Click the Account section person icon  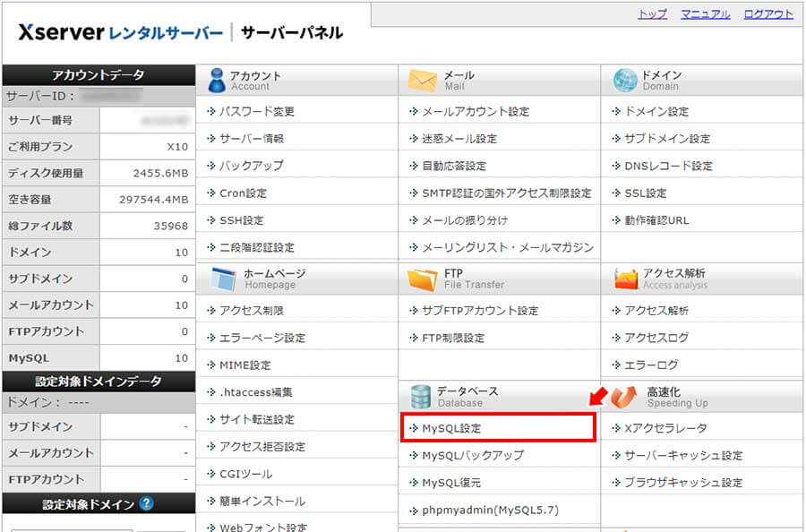(x=216, y=81)
